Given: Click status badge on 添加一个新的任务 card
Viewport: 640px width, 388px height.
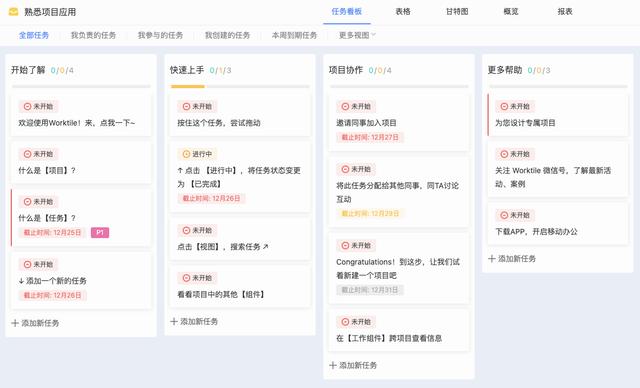Looking at the screenshot, I should click(38, 264).
